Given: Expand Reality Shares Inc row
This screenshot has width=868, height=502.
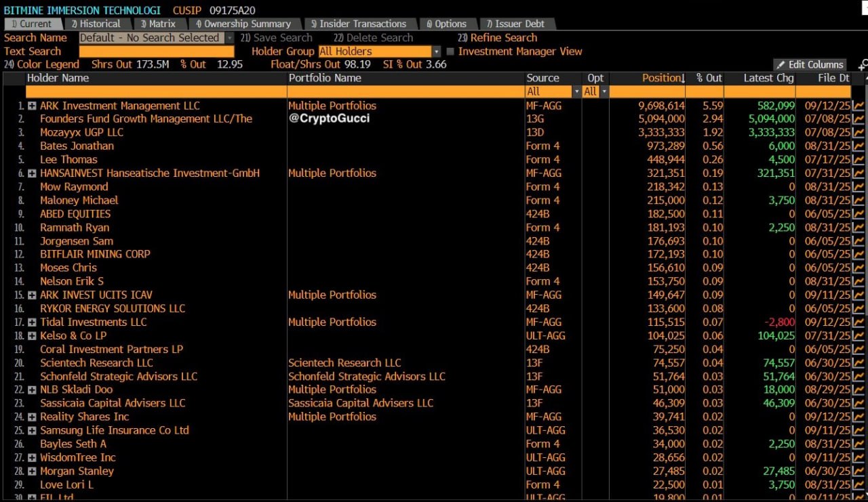Looking at the screenshot, I should point(32,417).
